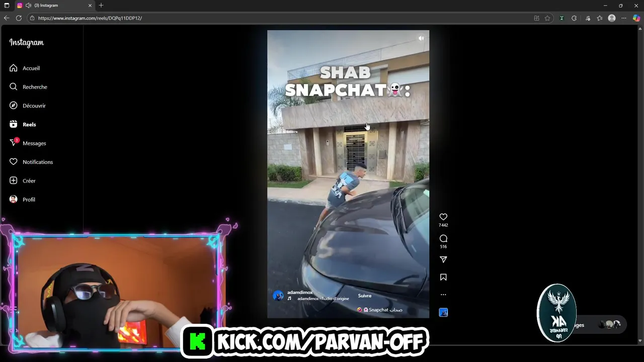Open media control music note icon
Screen dimensions: 644x362
[x=588, y=18]
